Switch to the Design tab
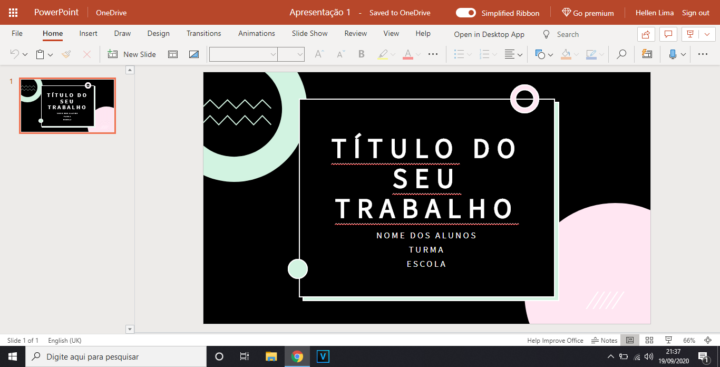This screenshot has height=367, width=720. click(x=158, y=34)
